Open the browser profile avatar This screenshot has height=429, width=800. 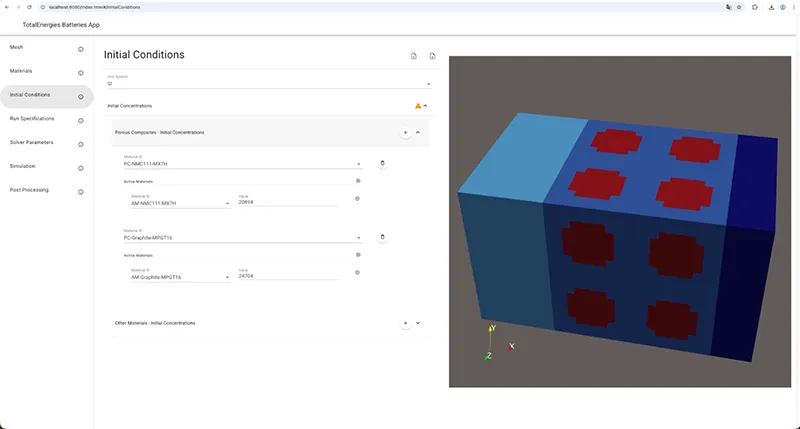pos(783,7)
